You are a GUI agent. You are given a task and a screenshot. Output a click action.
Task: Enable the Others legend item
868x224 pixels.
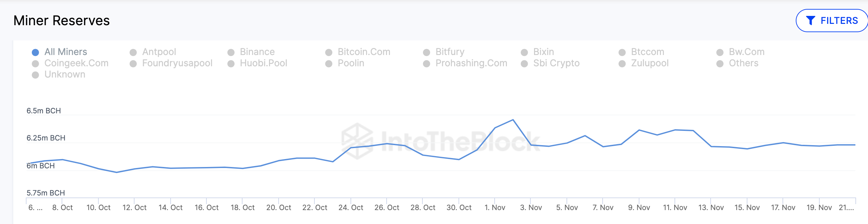pos(743,63)
